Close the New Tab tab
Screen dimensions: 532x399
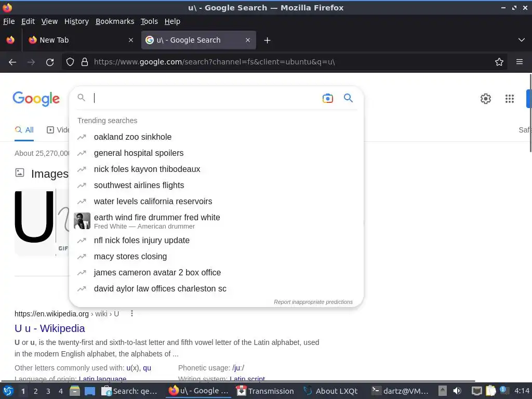tap(130, 40)
